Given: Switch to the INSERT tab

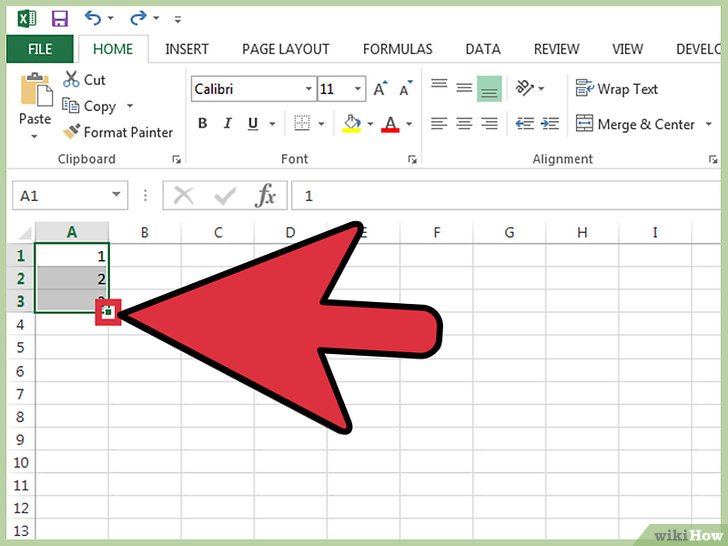Looking at the screenshot, I should tap(187, 49).
